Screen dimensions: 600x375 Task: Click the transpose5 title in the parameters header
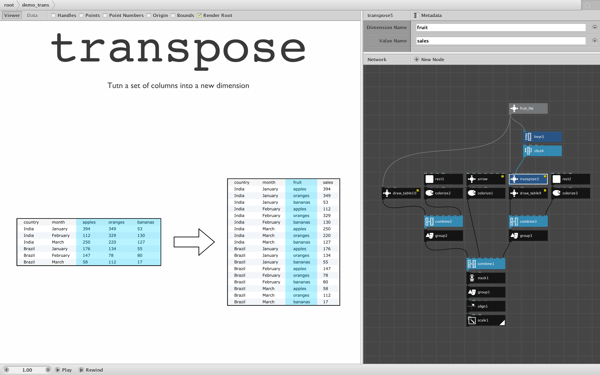(380, 15)
